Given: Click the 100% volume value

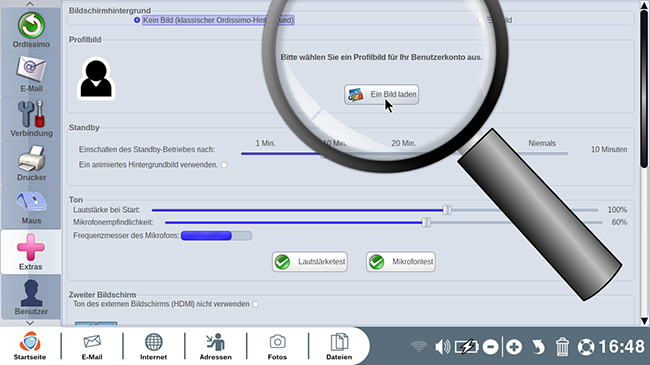Looking at the screenshot, I should (x=617, y=210).
